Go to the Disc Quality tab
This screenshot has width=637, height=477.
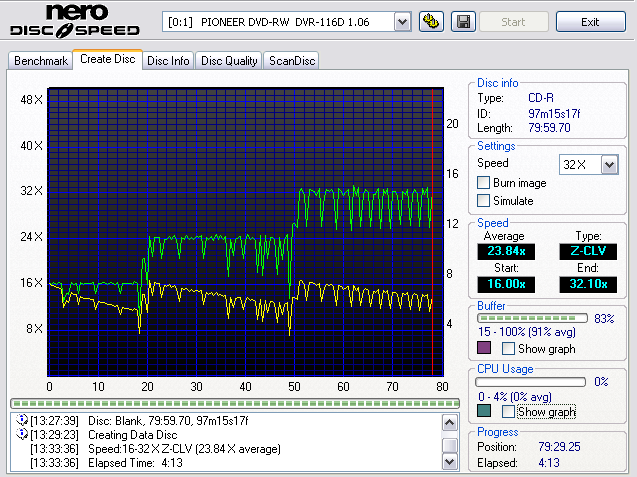tap(229, 61)
